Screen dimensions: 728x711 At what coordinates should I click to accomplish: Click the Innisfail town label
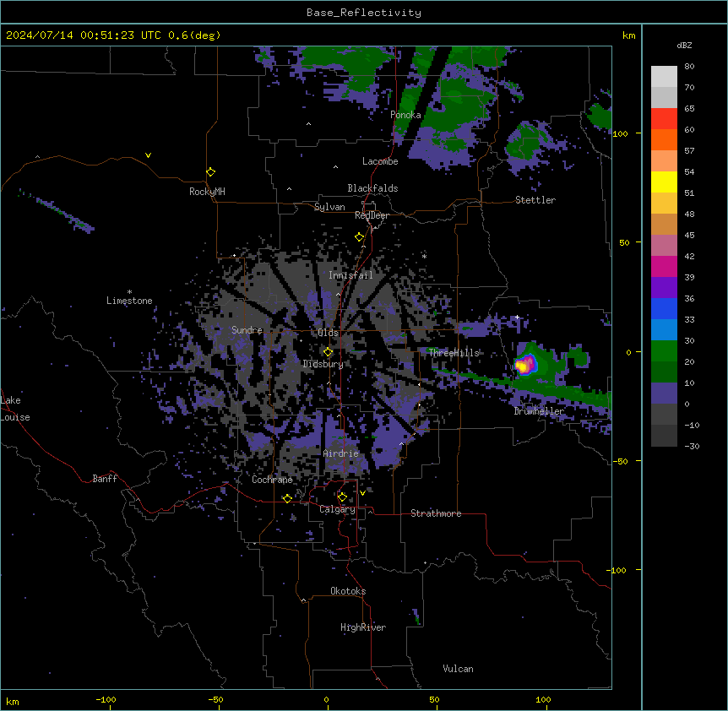pos(350,275)
